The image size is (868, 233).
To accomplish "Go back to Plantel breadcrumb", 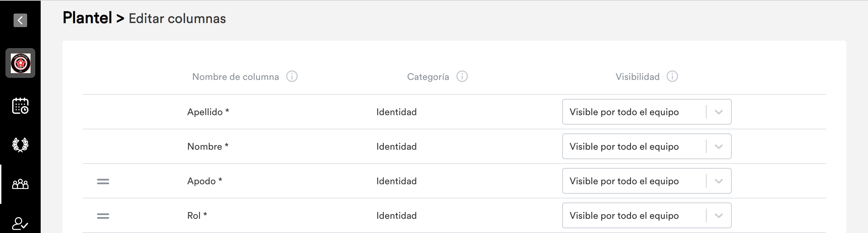I will pyautogui.click(x=87, y=18).
